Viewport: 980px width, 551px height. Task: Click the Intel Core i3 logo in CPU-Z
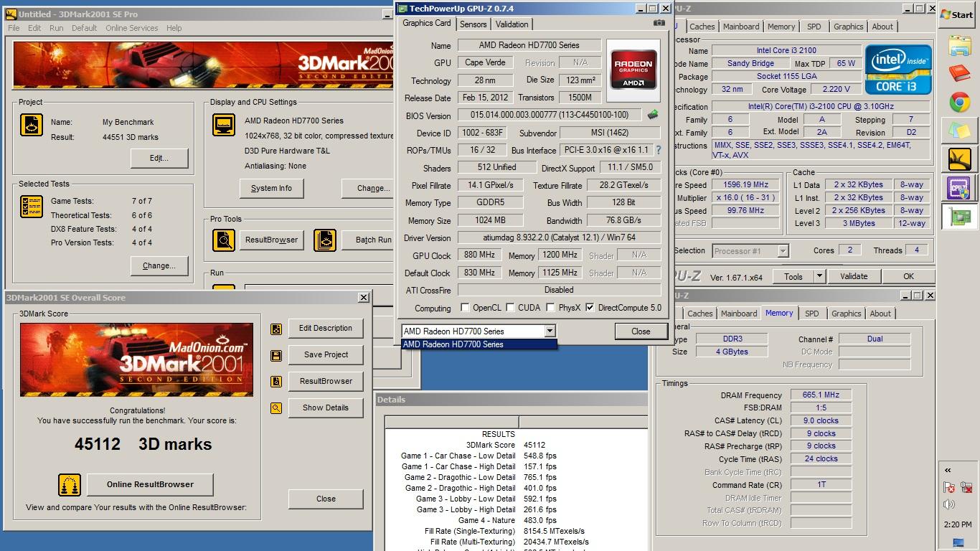897,69
